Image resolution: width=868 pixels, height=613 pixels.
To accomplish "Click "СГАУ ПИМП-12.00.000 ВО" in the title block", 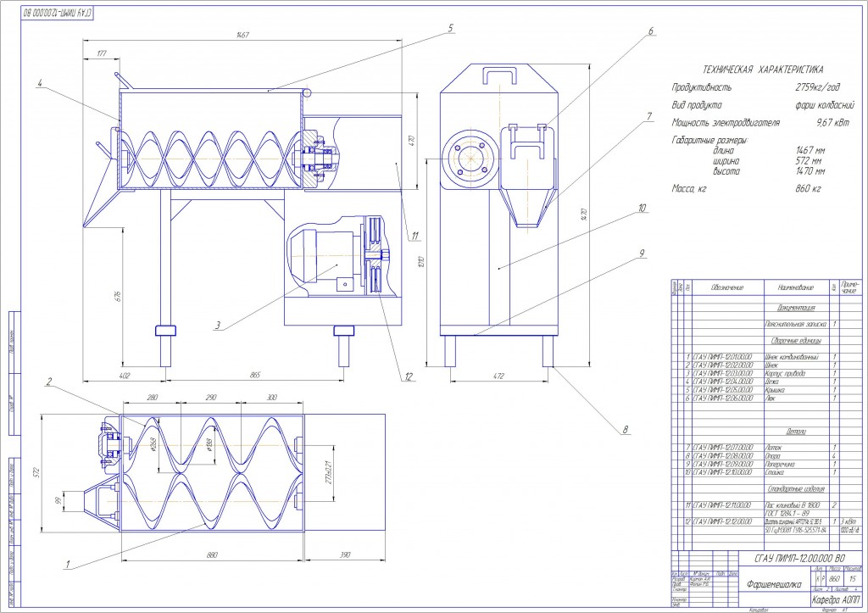I will pyautogui.click(x=800, y=558).
